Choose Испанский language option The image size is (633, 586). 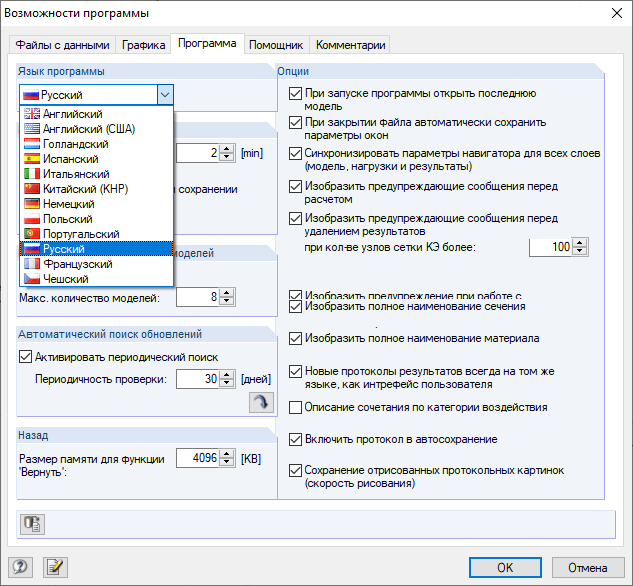[x=97, y=159]
